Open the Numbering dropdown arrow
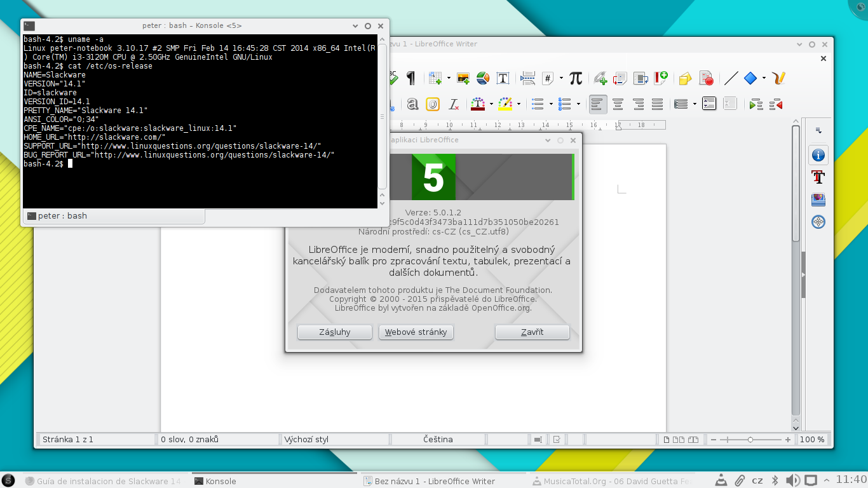The image size is (868, 488). pyautogui.click(x=578, y=104)
